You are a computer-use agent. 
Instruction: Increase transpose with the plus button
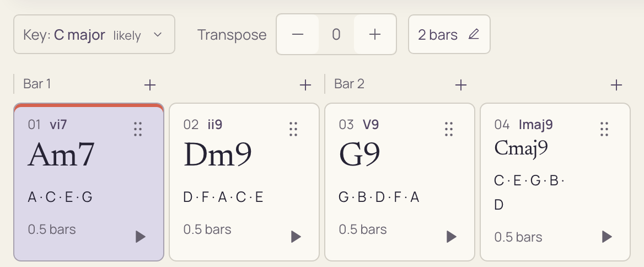point(374,35)
